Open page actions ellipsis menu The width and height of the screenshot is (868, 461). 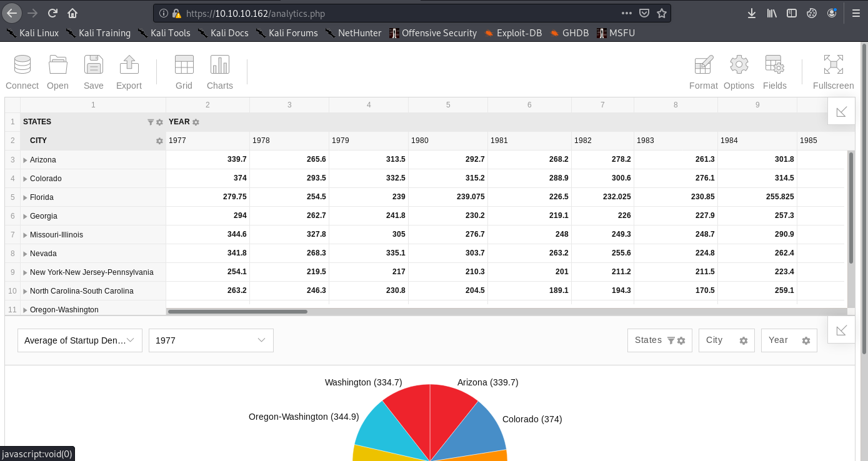pos(627,13)
